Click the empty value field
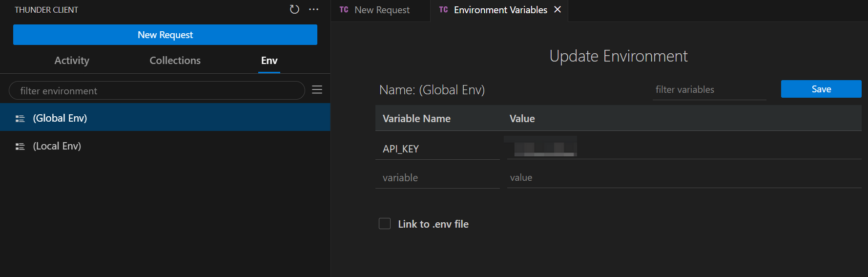The image size is (868, 277). [684, 178]
